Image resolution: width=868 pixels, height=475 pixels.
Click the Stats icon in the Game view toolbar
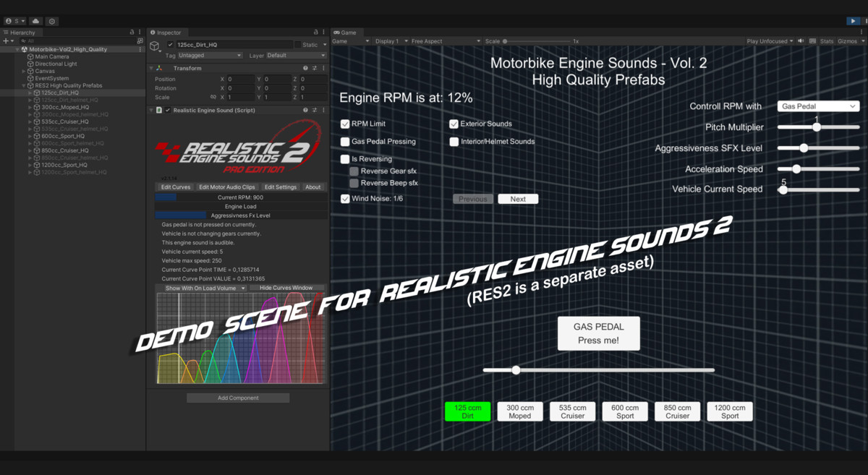click(x=827, y=41)
